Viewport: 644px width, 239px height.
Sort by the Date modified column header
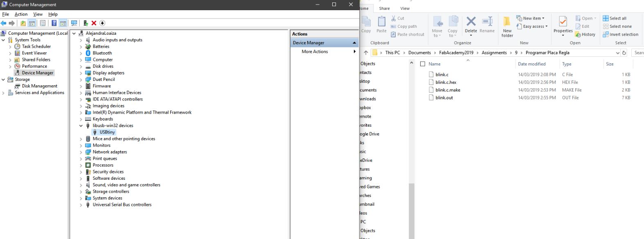[x=531, y=64]
